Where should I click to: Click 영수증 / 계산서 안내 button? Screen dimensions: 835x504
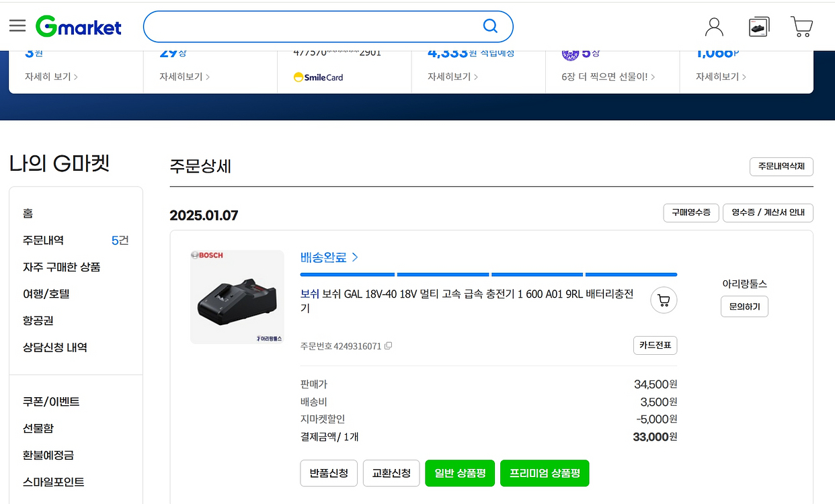click(x=768, y=213)
